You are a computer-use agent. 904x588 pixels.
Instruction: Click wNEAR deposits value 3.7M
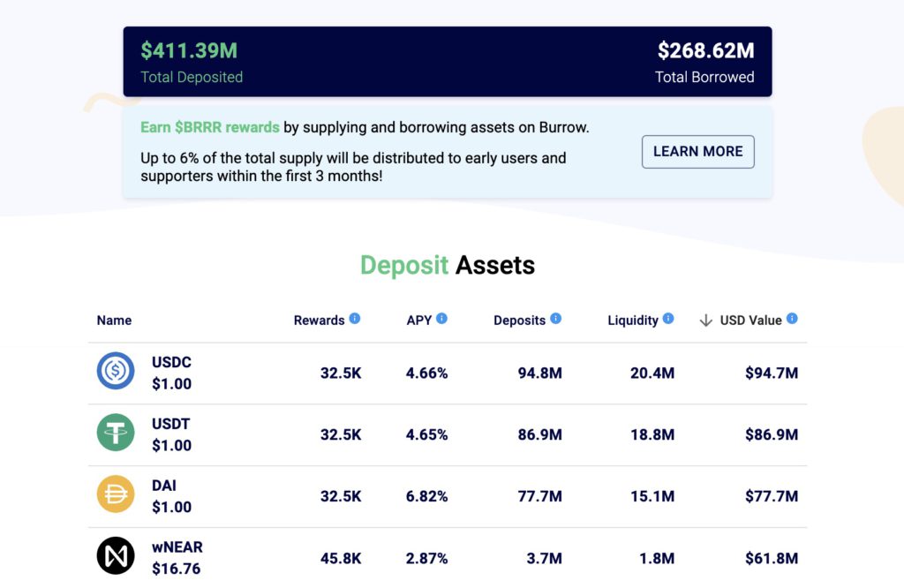pos(544,559)
